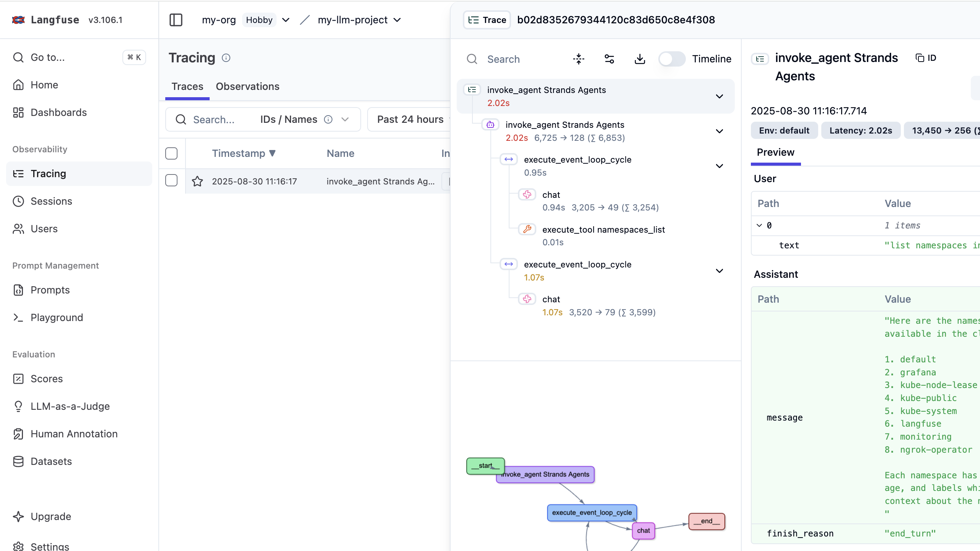Image resolution: width=980 pixels, height=551 pixels.
Task: Click the span icon of the 0.95s execute_event_loop_cycle
Action: point(509,159)
